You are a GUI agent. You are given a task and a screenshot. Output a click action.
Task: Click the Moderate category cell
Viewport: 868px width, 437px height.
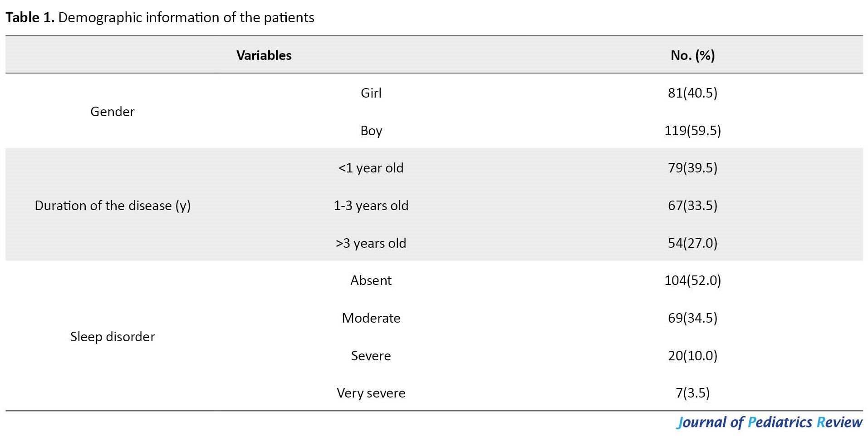(x=371, y=318)
